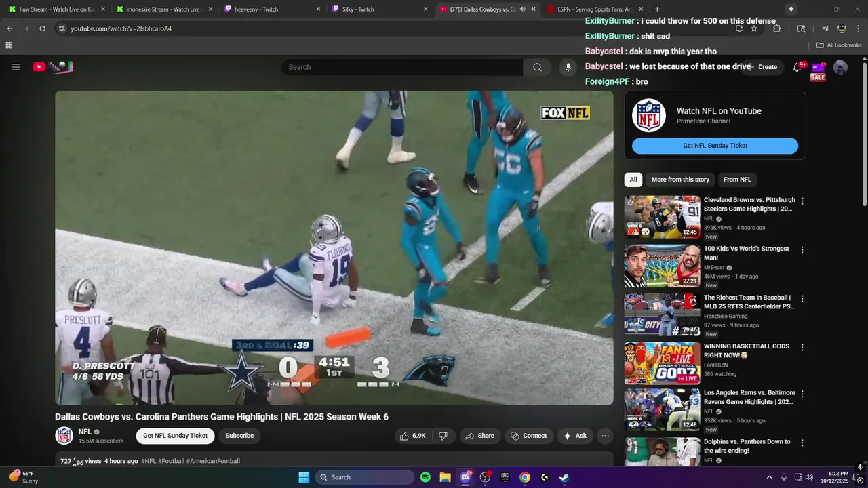
Task: Open 100 Kids Vs World's Strongest thumbnail
Action: [662, 266]
